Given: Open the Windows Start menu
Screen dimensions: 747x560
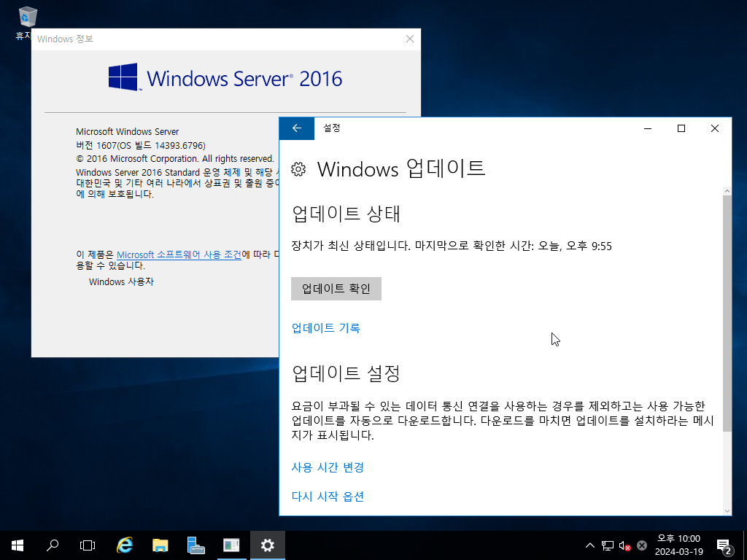Looking at the screenshot, I should [18, 545].
